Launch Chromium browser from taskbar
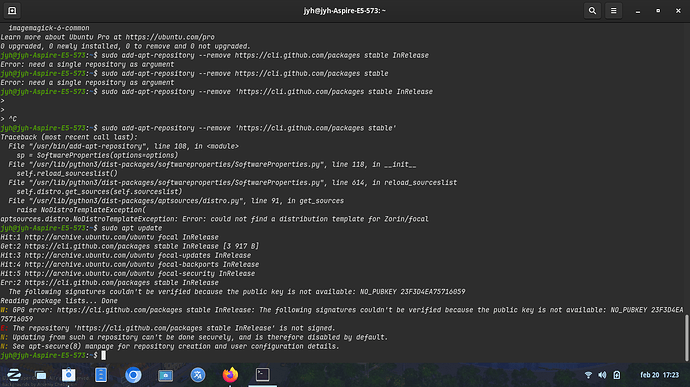Image resolution: width=690 pixels, height=387 pixels. coord(133,375)
